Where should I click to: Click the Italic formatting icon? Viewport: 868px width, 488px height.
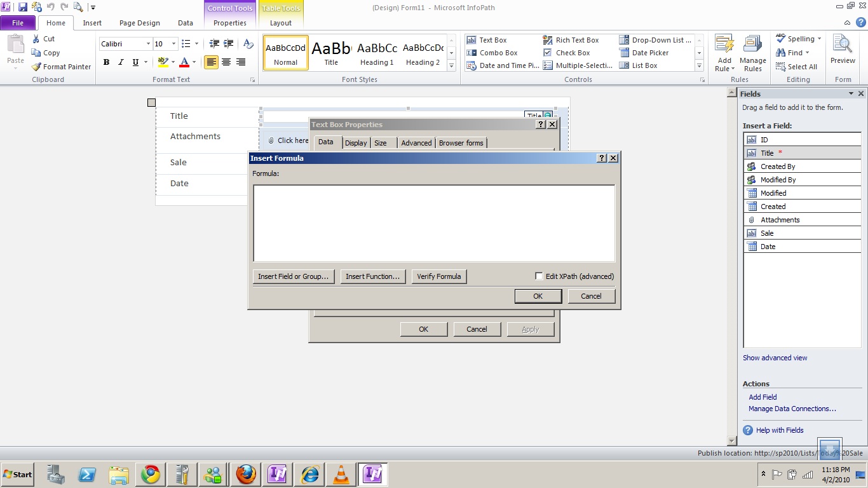121,62
